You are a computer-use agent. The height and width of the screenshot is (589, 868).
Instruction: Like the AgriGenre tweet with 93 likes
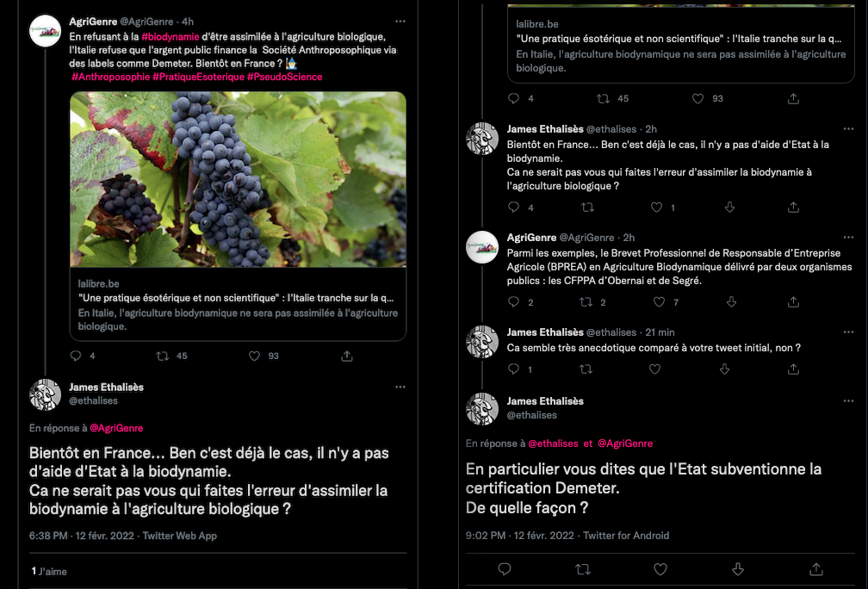point(254,356)
